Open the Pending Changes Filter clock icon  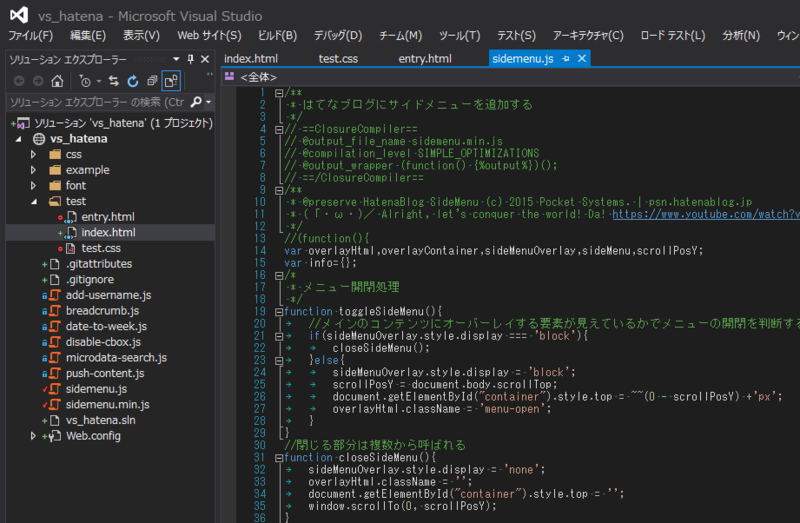pos(85,81)
